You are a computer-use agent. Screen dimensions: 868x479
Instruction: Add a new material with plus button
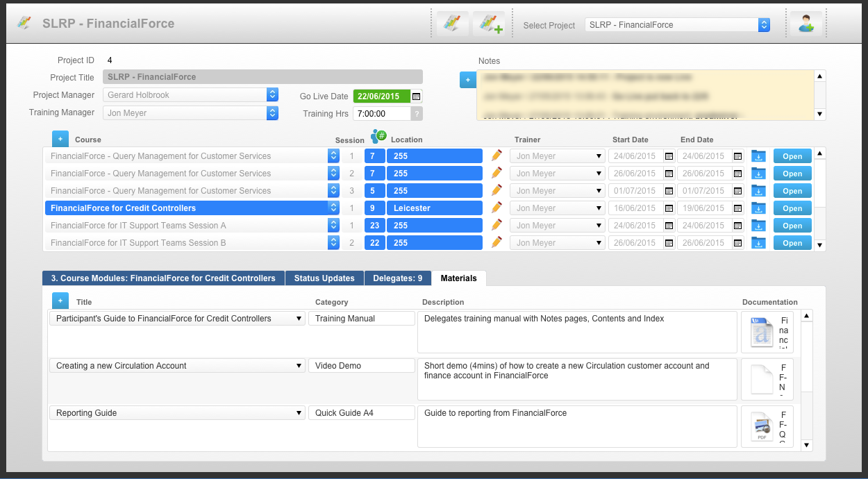[60, 301]
